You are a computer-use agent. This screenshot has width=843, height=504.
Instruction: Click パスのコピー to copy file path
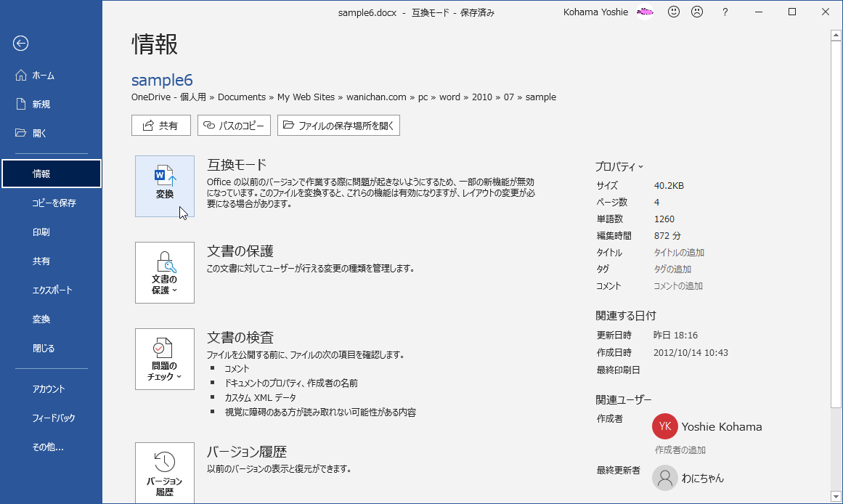point(234,125)
